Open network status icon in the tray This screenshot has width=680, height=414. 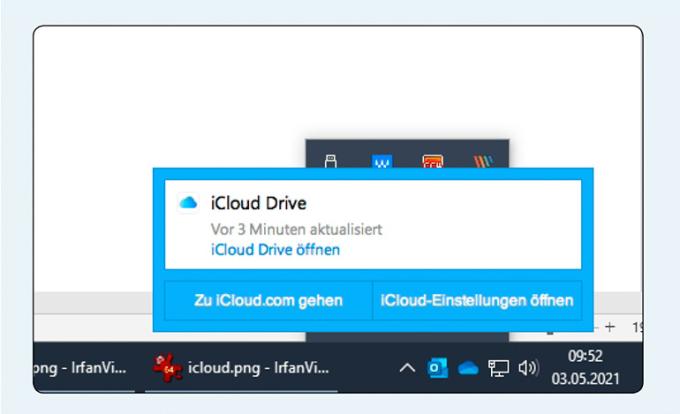tap(498, 368)
